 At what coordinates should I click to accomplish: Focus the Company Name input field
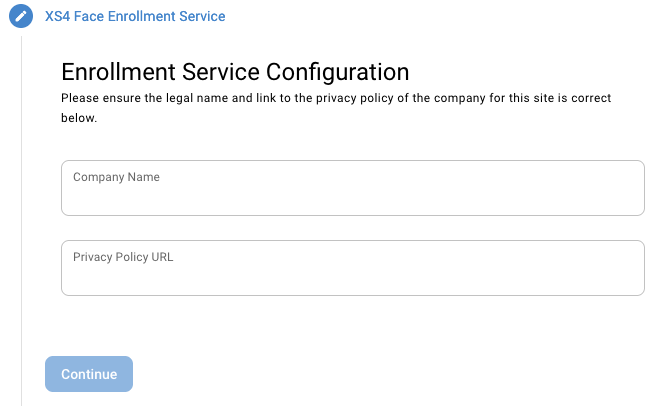353,188
